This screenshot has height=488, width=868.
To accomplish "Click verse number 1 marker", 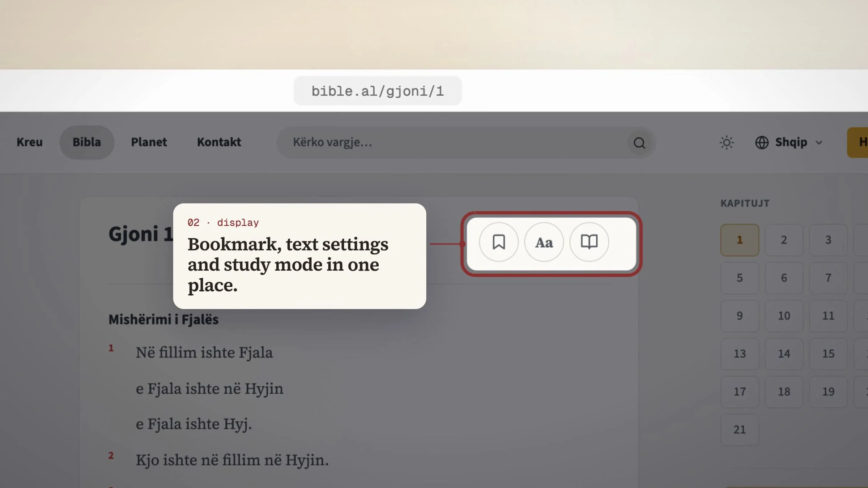I will point(111,348).
